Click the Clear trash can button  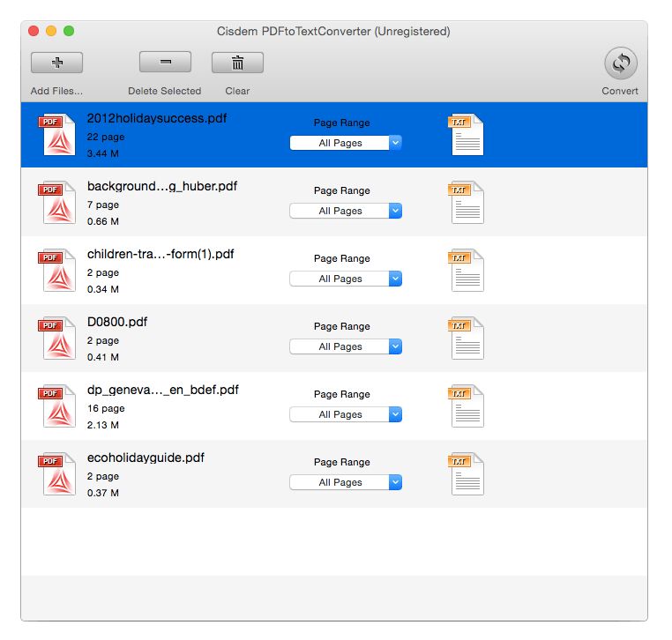(x=237, y=63)
